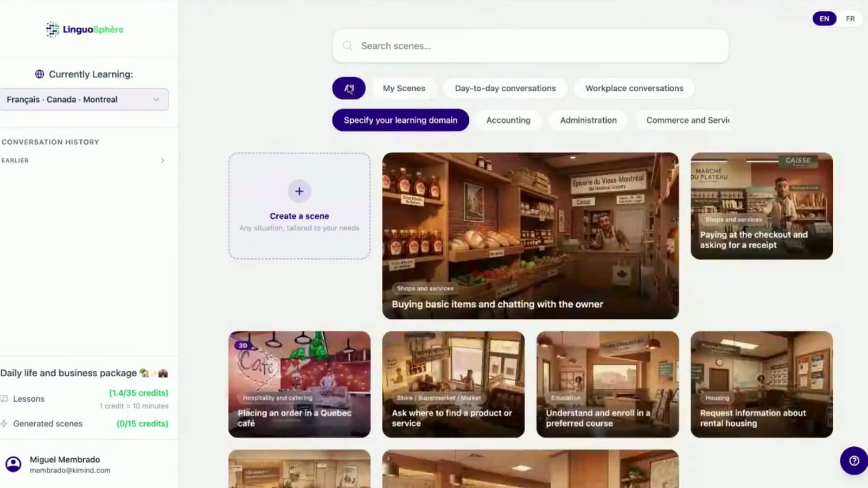Click the Lessons chat icon
This screenshot has height=488, width=868.
[4, 399]
